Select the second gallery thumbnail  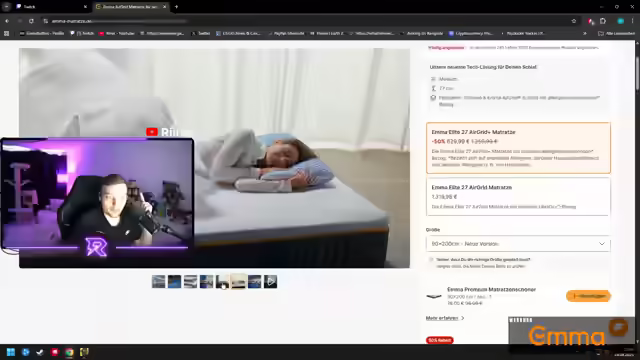tap(174, 281)
